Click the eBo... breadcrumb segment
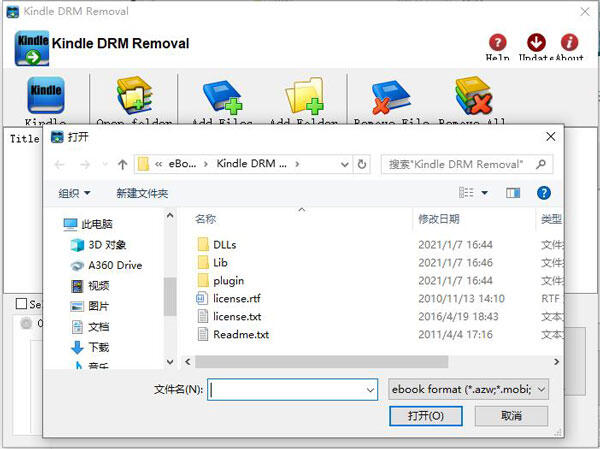 pyautogui.click(x=183, y=164)
